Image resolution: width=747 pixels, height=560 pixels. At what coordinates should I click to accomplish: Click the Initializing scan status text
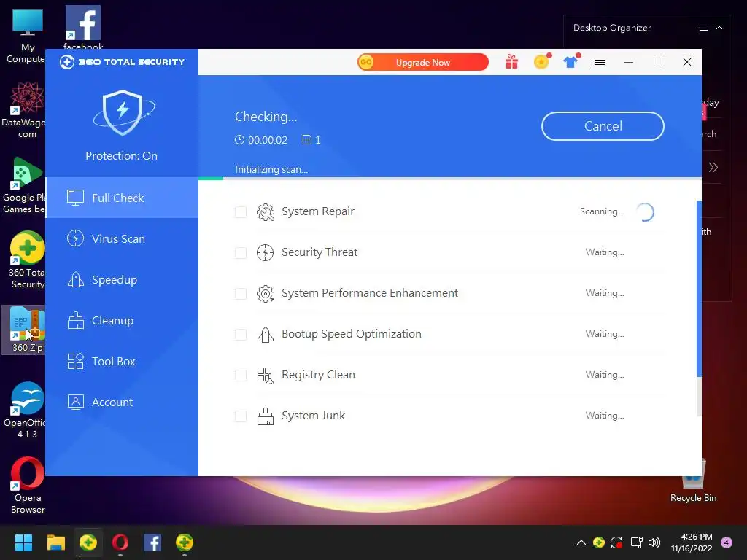271,169
